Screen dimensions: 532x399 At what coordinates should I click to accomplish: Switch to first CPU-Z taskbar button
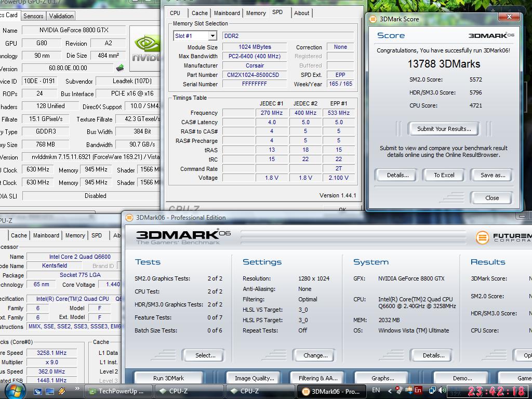189,391
